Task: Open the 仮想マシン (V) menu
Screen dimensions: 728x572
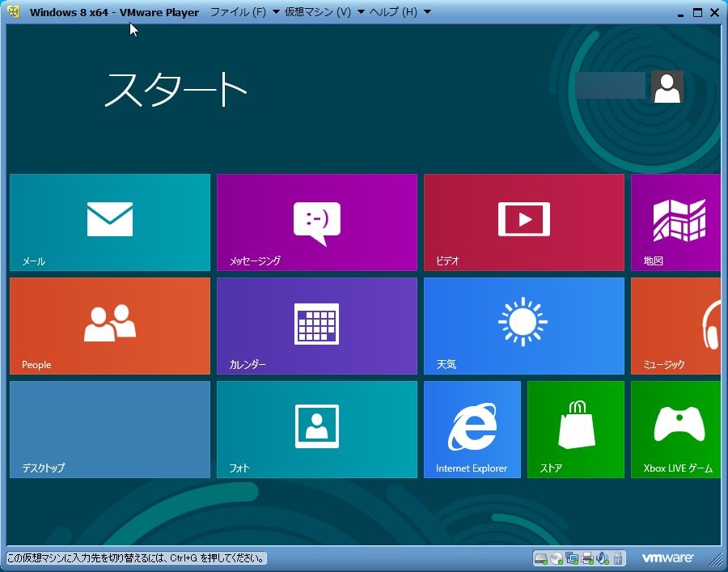Action: [317, 12]
